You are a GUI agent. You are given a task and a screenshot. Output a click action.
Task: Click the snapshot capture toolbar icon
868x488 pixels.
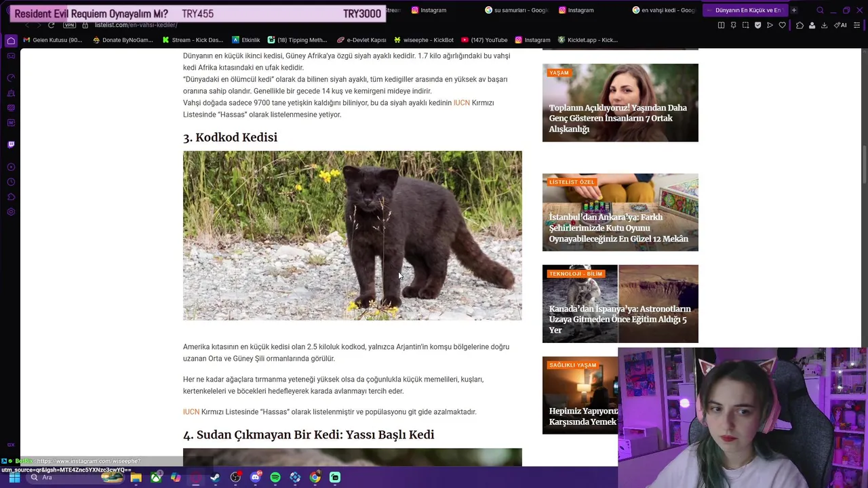pyautogui.click(x=745, y=25)
